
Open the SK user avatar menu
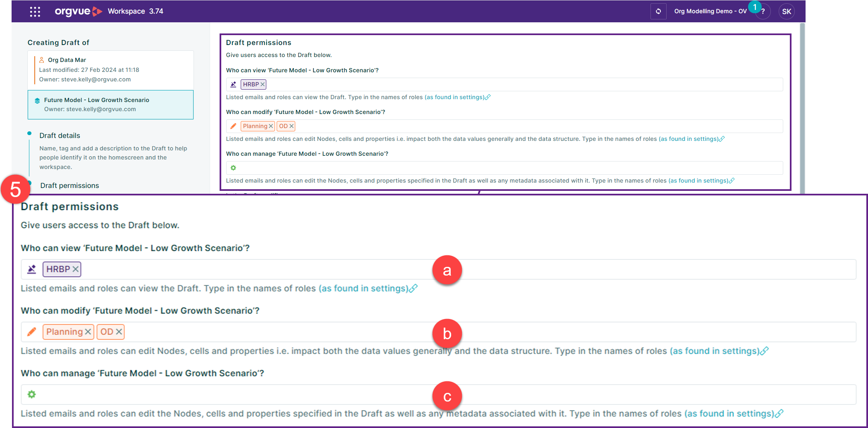[787, 12]
